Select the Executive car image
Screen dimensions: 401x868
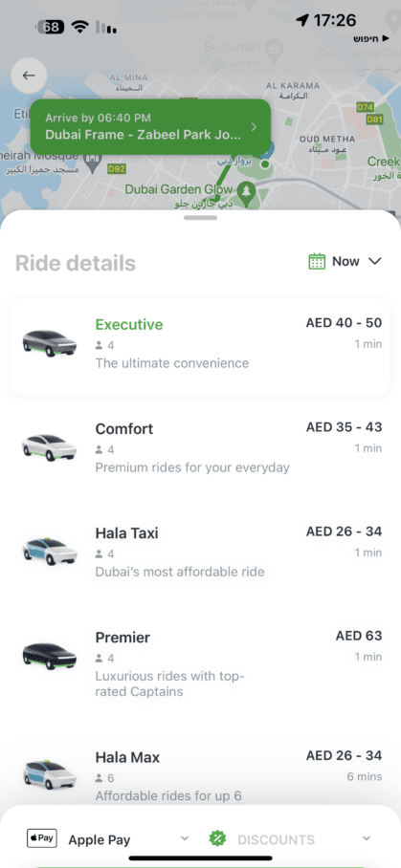click(50, 342)
